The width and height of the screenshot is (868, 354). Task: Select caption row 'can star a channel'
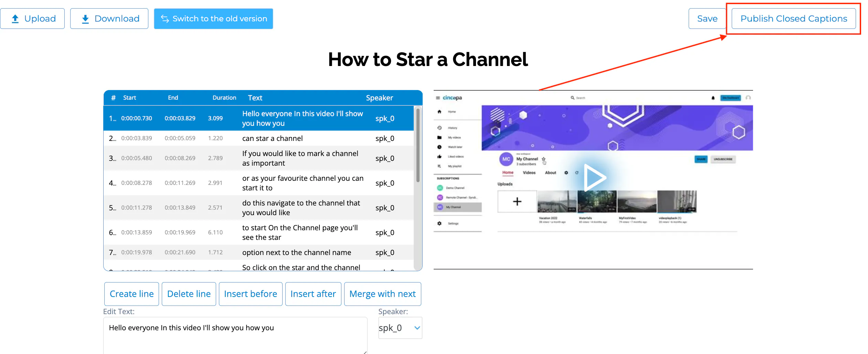[258, 138]
